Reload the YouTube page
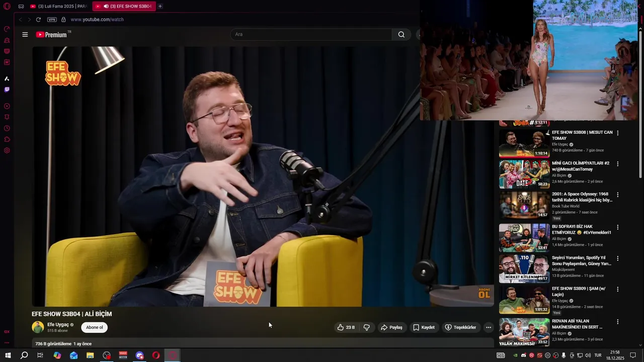Viewport: 644px width, 362px height. tap(38, 20)
